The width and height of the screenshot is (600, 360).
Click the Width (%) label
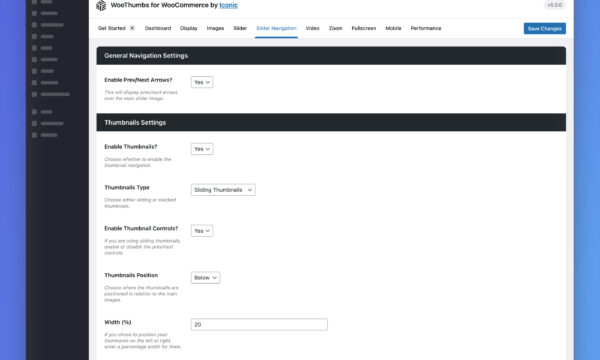point(117,323)
